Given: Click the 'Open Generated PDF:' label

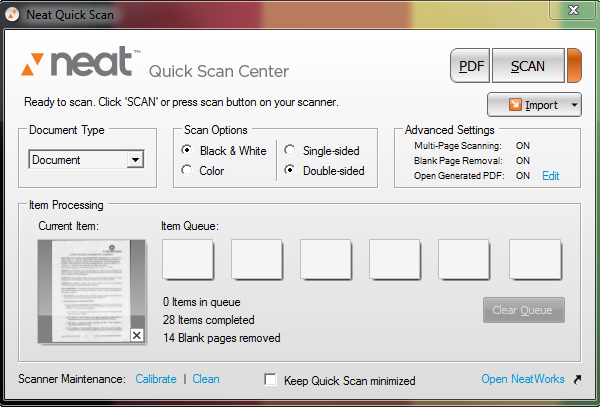Looking at the screenshot, I should pos(459,176).
